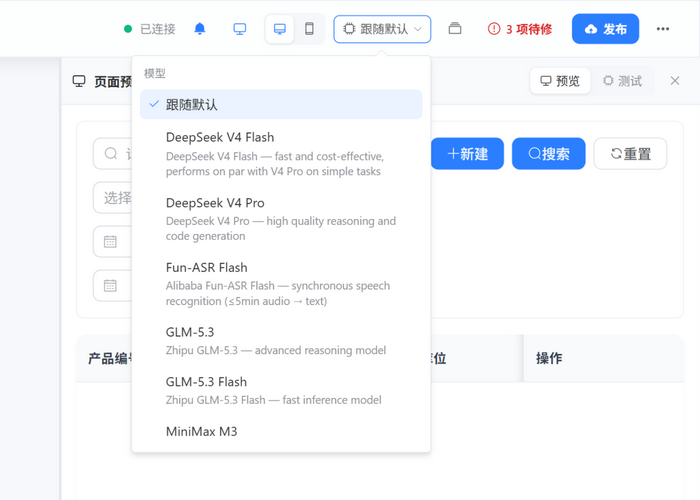Click the notification bell icon

200,29
